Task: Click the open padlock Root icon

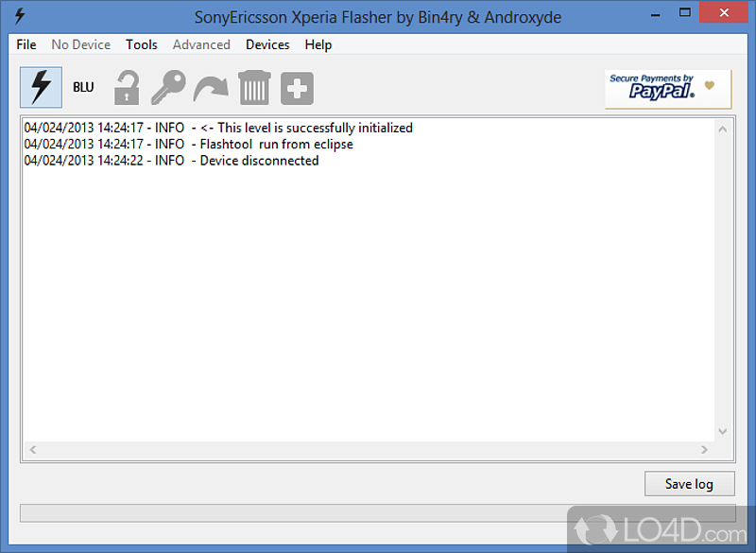Action: pyautogui.click(x=127, y=88)
